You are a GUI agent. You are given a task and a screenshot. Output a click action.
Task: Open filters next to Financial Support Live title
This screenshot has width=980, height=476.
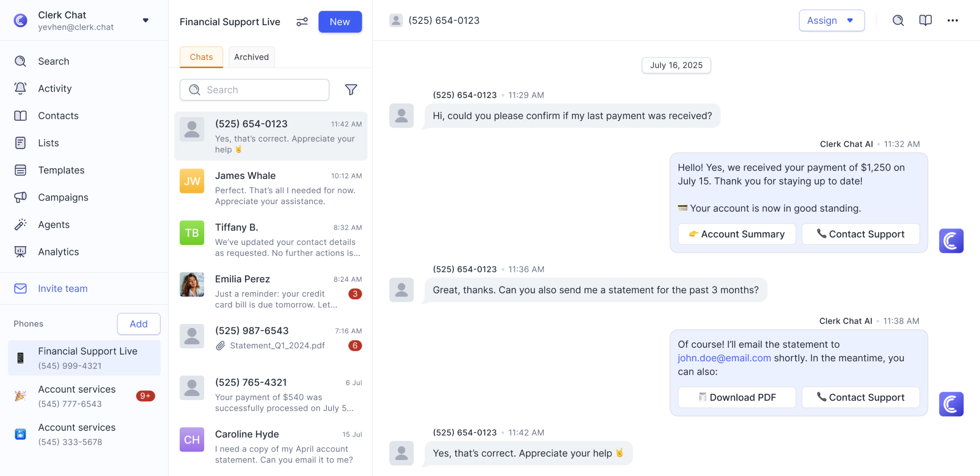[x=302, y=21]
